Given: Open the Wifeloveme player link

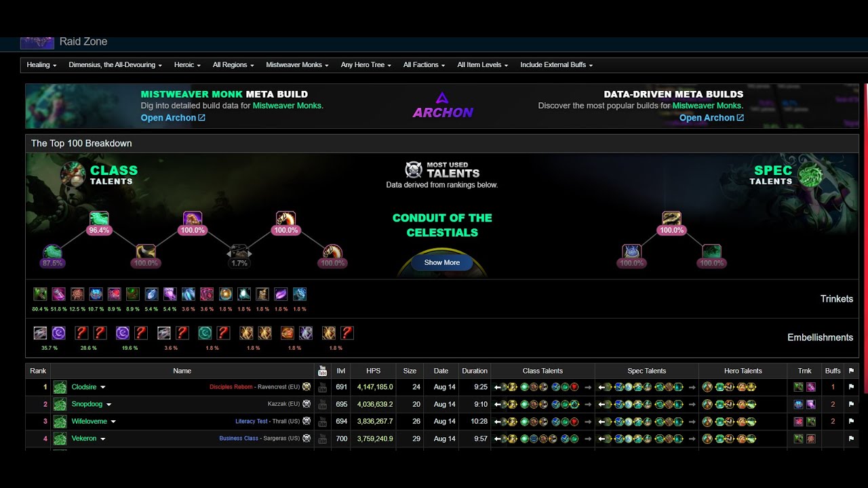Looking at the screenshot, I should 90,421.
